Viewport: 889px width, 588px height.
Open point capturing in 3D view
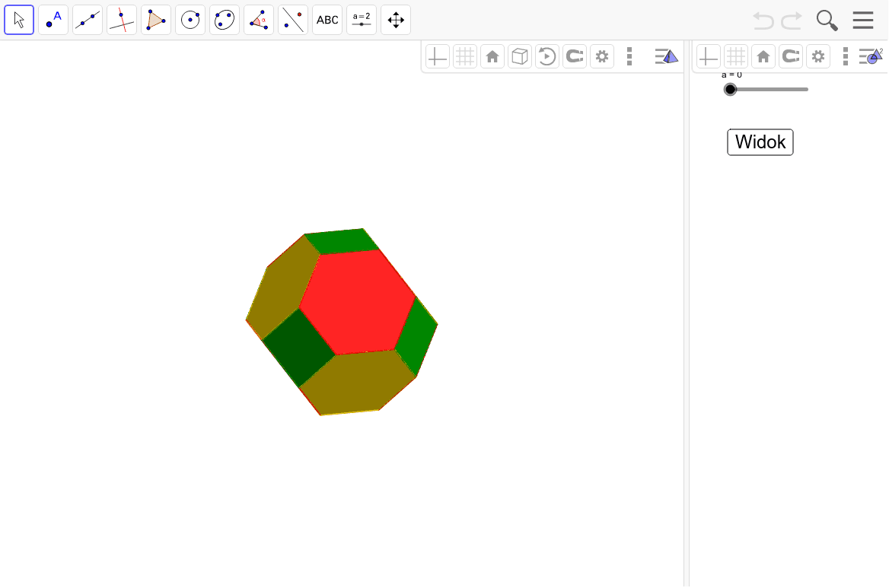[575, 56]
